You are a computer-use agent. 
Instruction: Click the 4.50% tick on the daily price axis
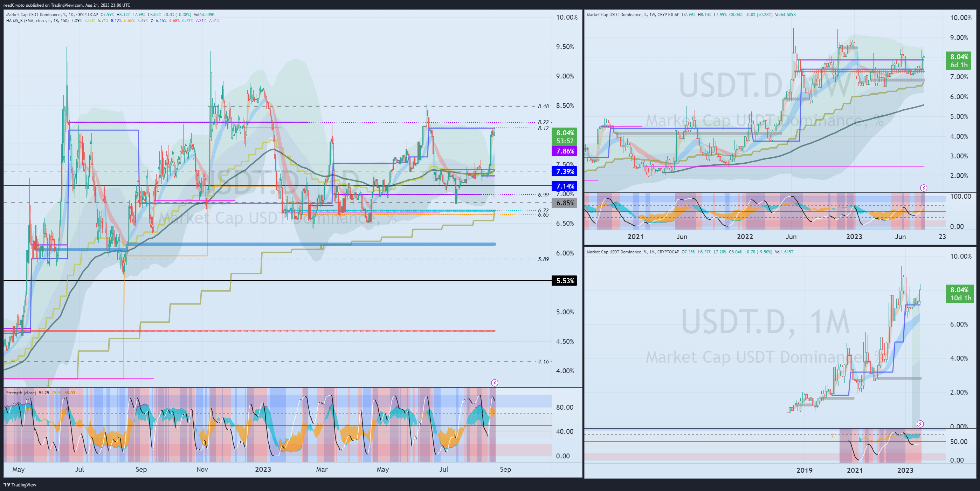point(565,341)
